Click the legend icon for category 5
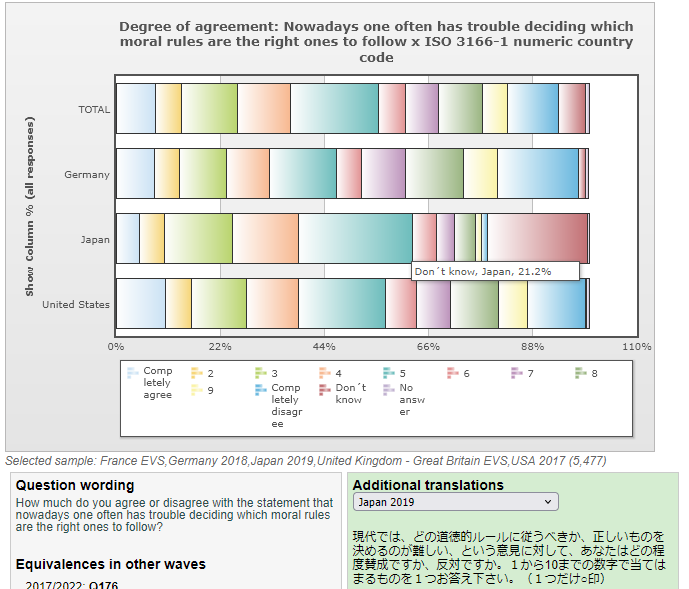Image resolution: width=689 pixels, height=589 pixels. (x=389, y=373)
